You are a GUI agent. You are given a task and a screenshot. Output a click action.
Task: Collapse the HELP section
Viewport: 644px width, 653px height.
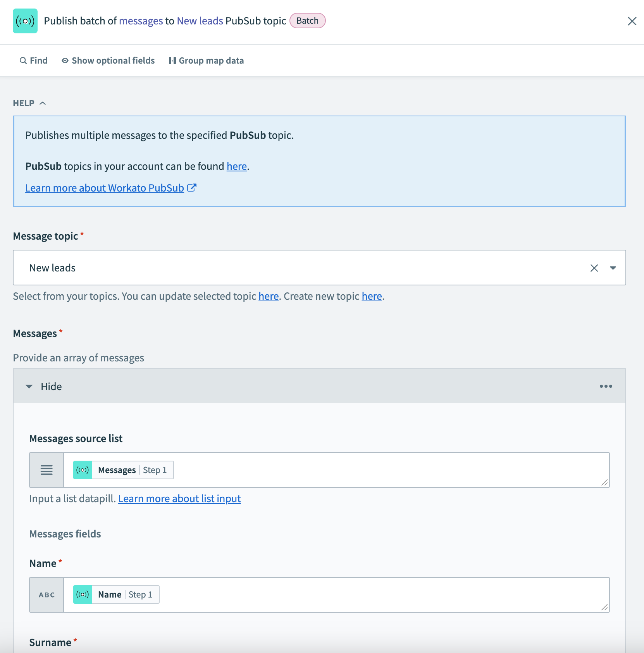pyautogui.click(x=43, y=103)
